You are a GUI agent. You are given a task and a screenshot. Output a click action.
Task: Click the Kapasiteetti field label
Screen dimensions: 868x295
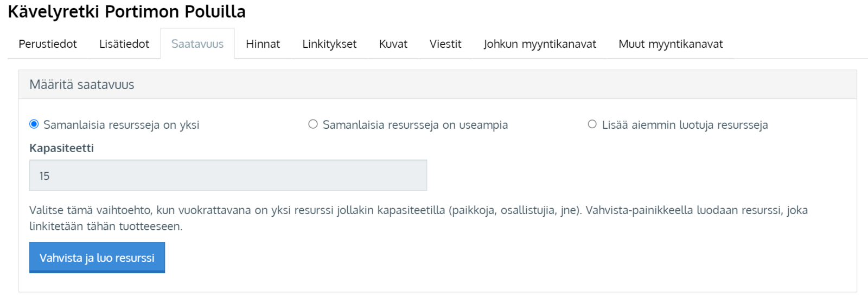click(x=61, y=148)
